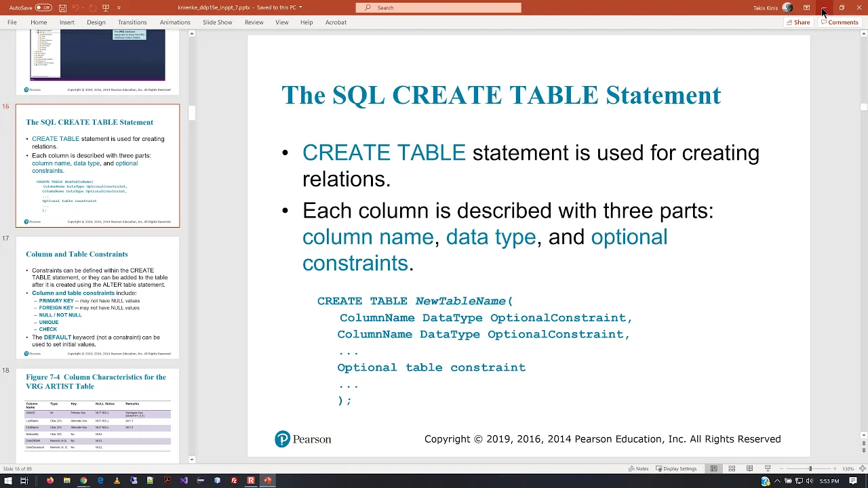Click the 130% zoom level value
The image size is (868, 488).
[848, 469]
